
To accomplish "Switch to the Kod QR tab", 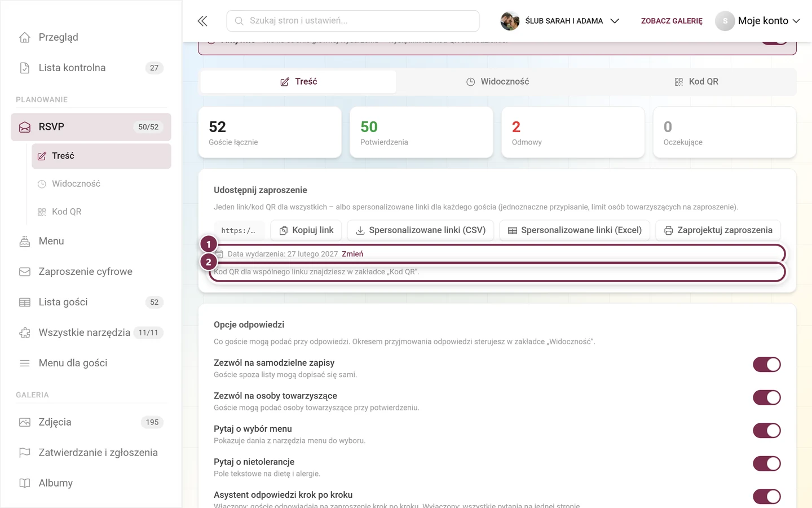I will point(696,82).
